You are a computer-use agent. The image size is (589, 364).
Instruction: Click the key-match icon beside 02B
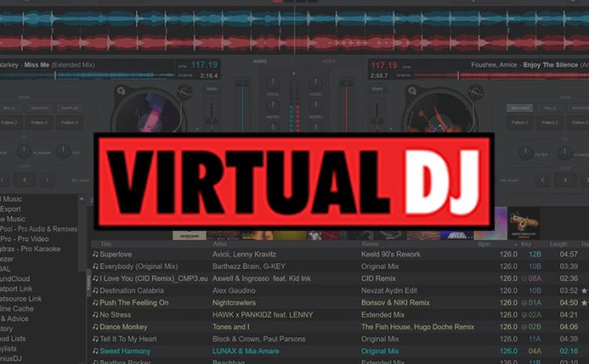(x=525, y=327)
